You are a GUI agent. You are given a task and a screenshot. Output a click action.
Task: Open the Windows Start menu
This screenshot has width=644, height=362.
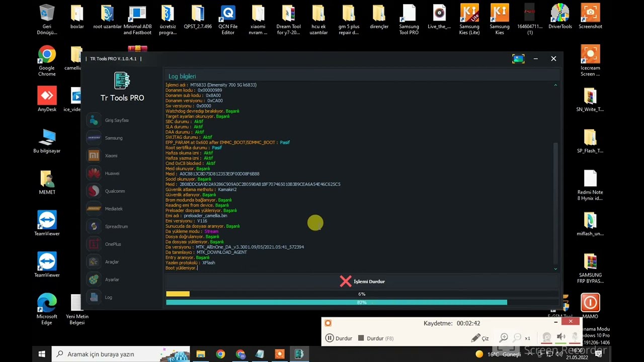tap(42, 354)
